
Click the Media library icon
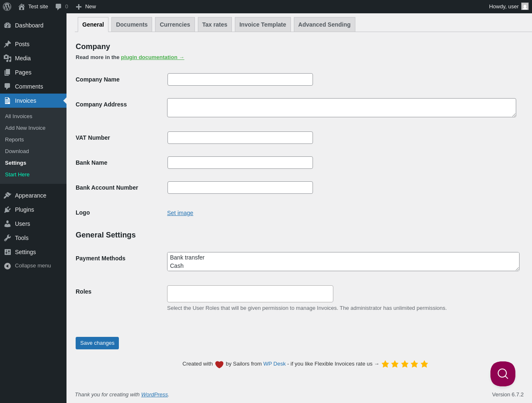pyautogui.click(x=7, y=58)
